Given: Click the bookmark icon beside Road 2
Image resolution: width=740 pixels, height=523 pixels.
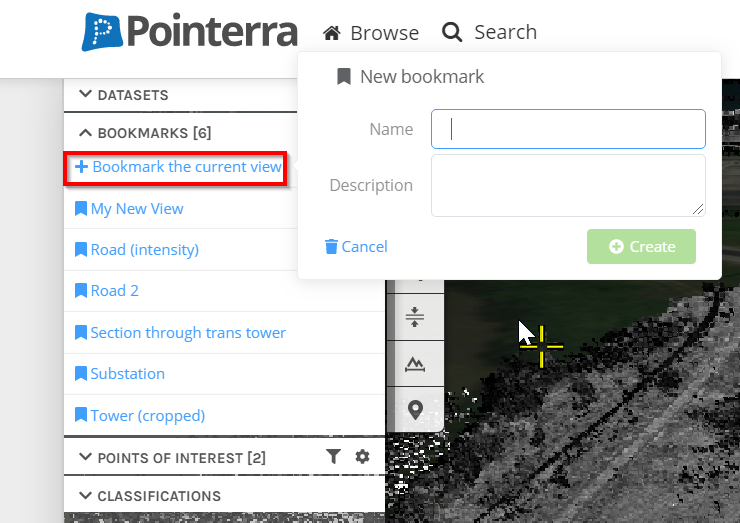Looking at the screenshot, I should [81, 290].
